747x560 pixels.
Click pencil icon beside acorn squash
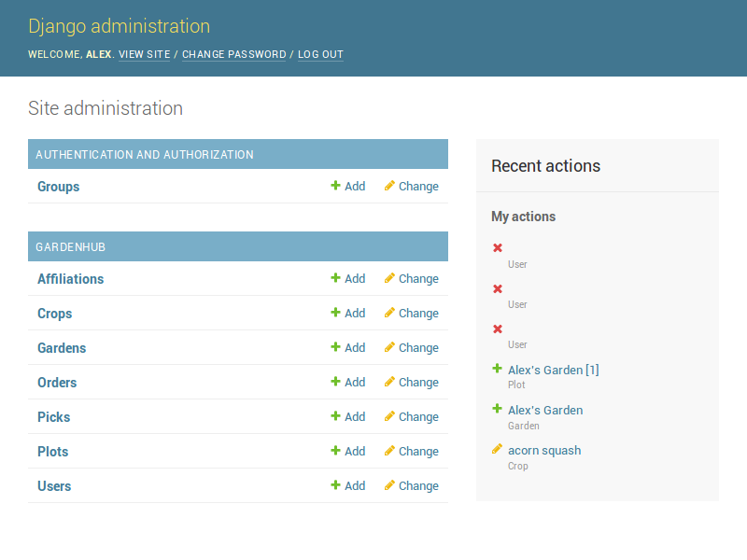[497, 449]
